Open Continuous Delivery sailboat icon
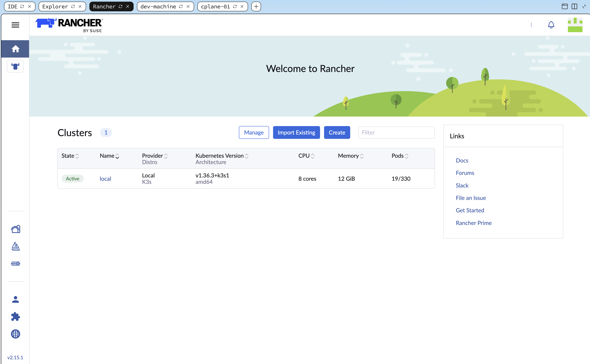 pyautogui.click(x=16, y=246)
